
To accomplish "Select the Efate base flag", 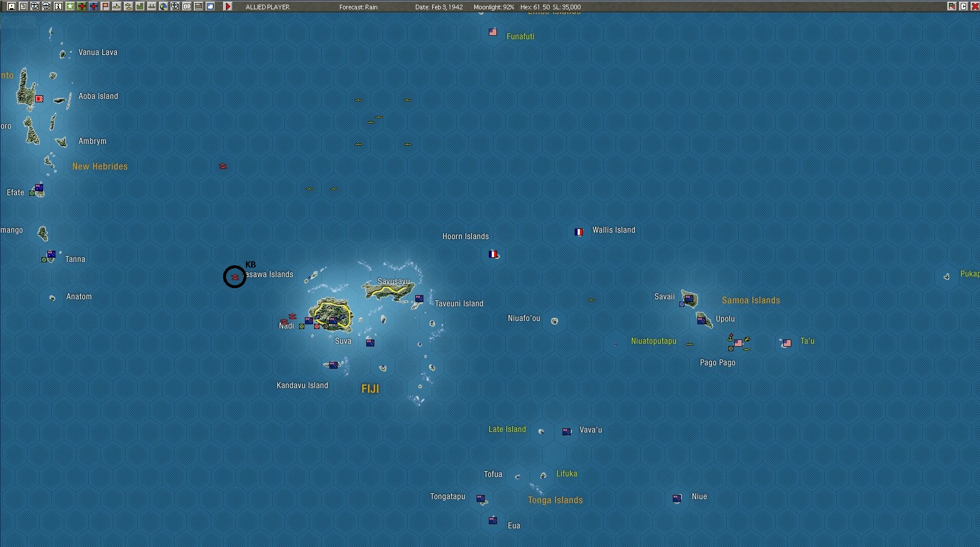I will click(x=39, y=188).
